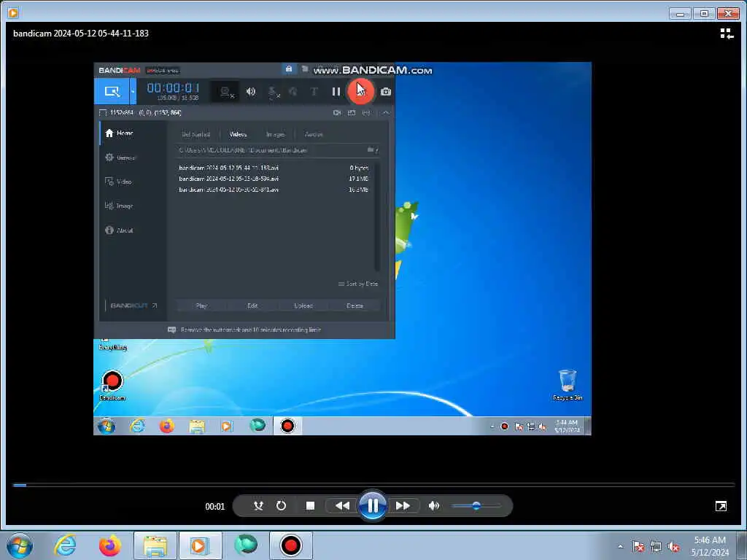This screenshot has width=747, height=560.
Task: Open Windows Explorer folder on bottom taskbar
Action: [155, 545]
